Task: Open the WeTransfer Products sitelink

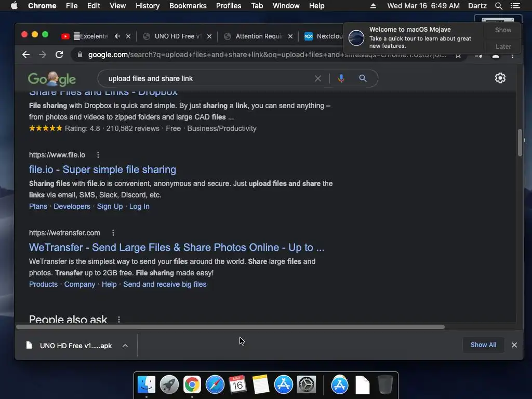Action: coord(44,284)
